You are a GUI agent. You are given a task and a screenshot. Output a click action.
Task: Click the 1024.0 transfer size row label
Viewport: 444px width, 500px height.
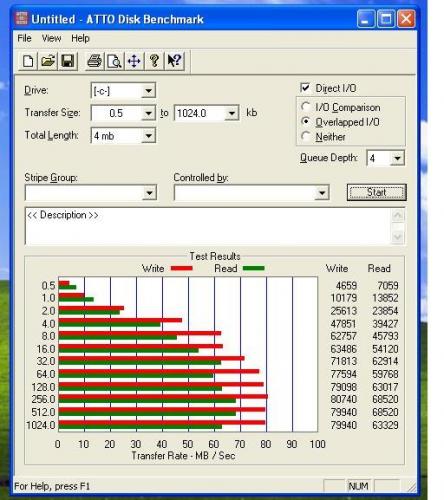(41, 425)
